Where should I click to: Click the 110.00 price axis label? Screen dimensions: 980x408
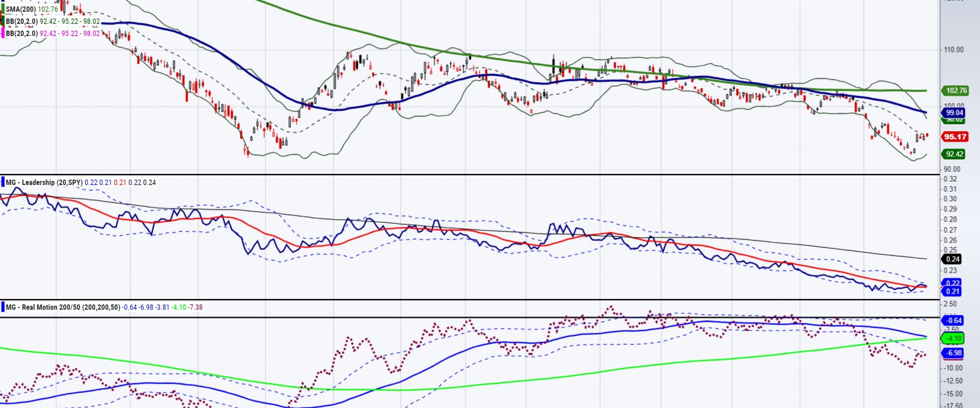click(x=954, y=49)
